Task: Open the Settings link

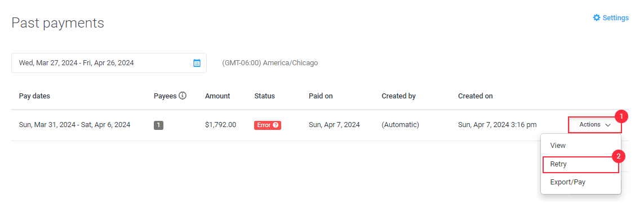Action: click(611, 18)
